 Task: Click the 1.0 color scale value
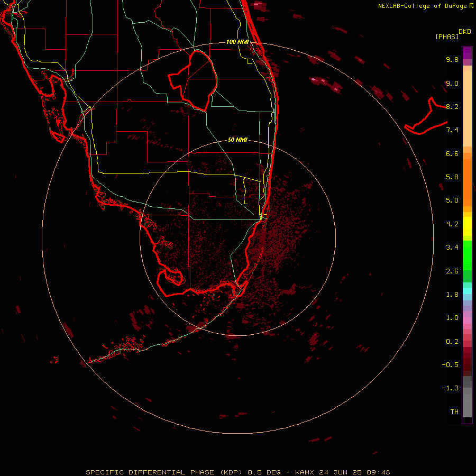click(452, 318)
